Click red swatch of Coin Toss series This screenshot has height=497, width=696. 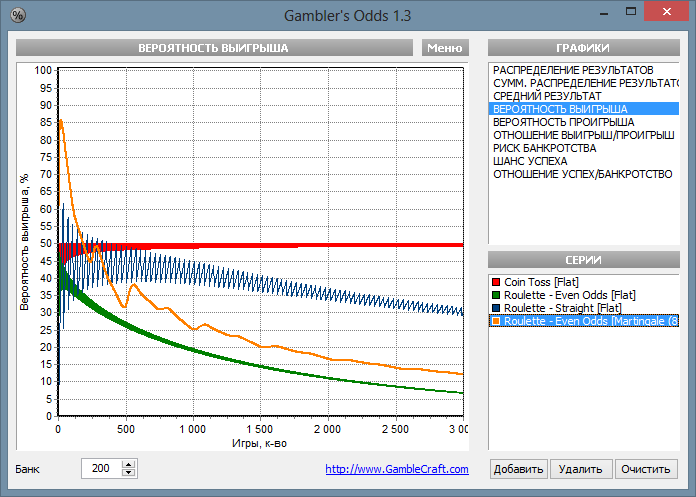497,282
